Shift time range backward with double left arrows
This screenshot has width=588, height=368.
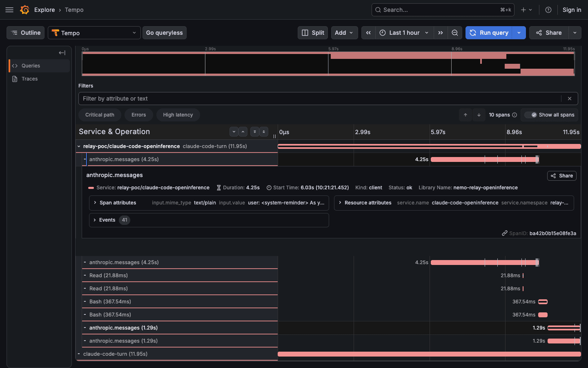coord(368,33)
